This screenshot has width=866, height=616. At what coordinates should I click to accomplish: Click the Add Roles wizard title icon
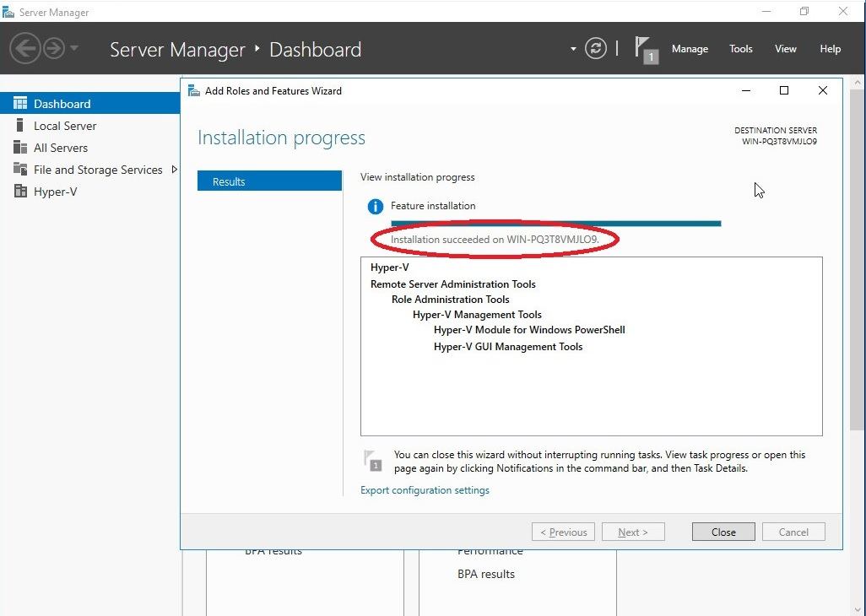click(193, 90)
